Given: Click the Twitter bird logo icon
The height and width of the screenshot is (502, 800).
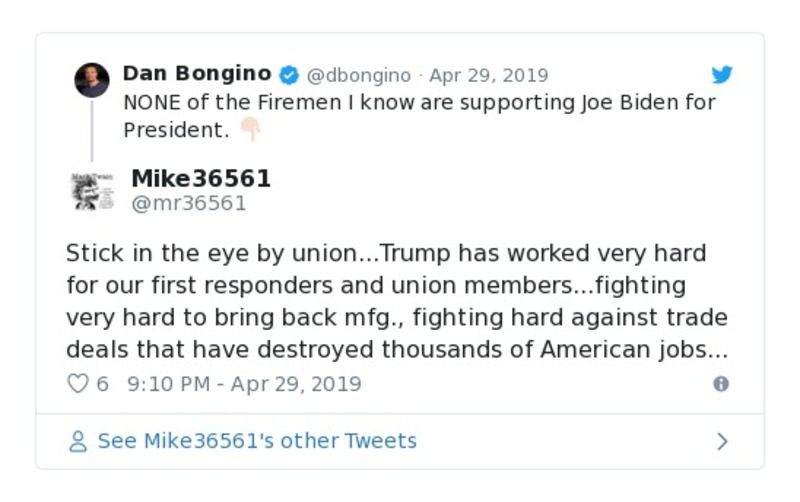Looking at the screenshot, I should pos(721,75).
